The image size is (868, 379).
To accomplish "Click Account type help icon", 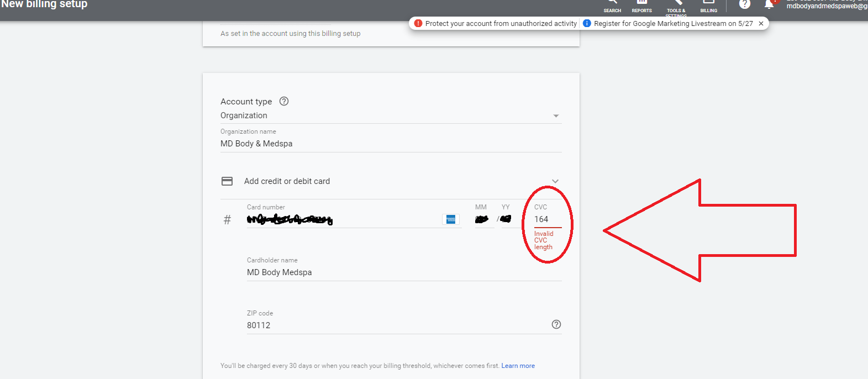I will tap(284, 101).
